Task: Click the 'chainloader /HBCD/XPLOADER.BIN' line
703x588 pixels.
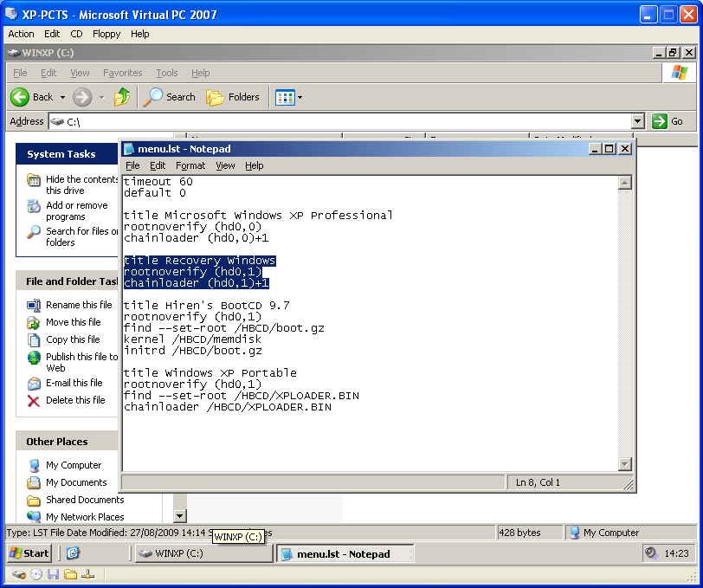Action: pyautogui.click(x=228, y=407)
